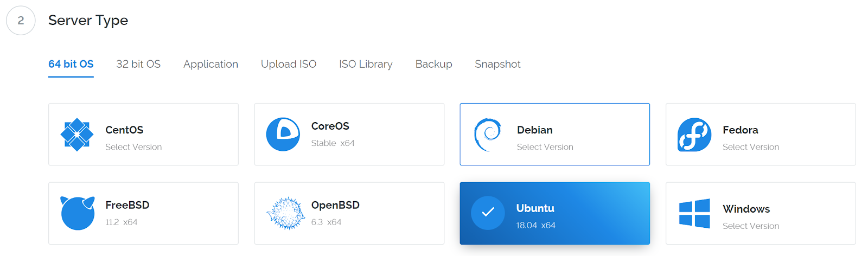Image resolution: width=868 pixels, height=256 pixels.
Task: Open the Application tab
Action: coord(210,64)
